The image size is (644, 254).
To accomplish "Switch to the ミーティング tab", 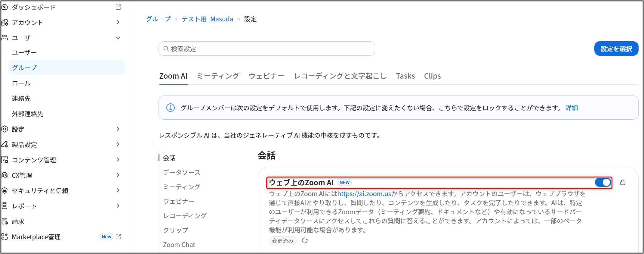I will [x=218, y=76].
